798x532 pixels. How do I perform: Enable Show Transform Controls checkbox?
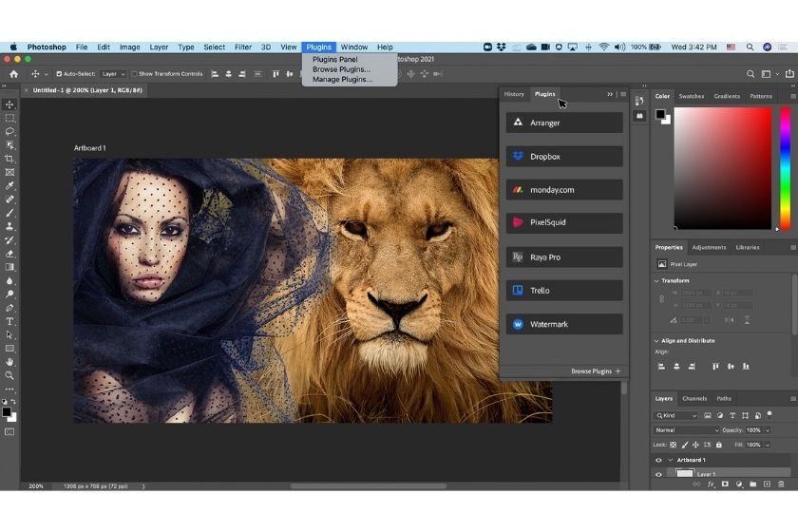[135, 73]
